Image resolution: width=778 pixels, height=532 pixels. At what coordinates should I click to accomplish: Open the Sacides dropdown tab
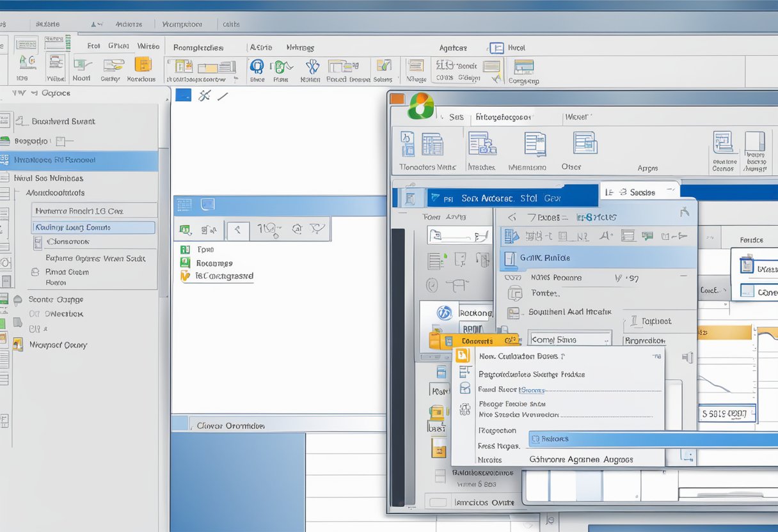(x=639, y=192)
